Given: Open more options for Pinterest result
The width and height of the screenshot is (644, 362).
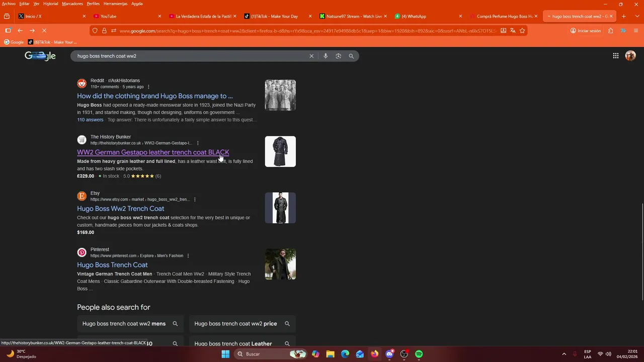Looking at the screenshot, I should pos(188,256).
